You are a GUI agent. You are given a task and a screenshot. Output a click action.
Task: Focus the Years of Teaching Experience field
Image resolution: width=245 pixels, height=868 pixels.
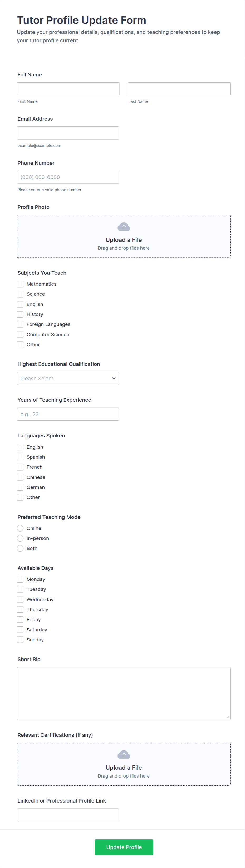tap(68, 414)
